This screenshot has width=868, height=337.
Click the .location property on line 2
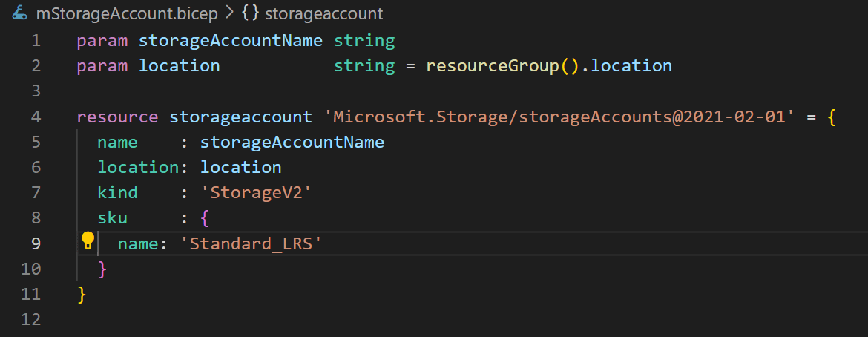pos(625,66)
